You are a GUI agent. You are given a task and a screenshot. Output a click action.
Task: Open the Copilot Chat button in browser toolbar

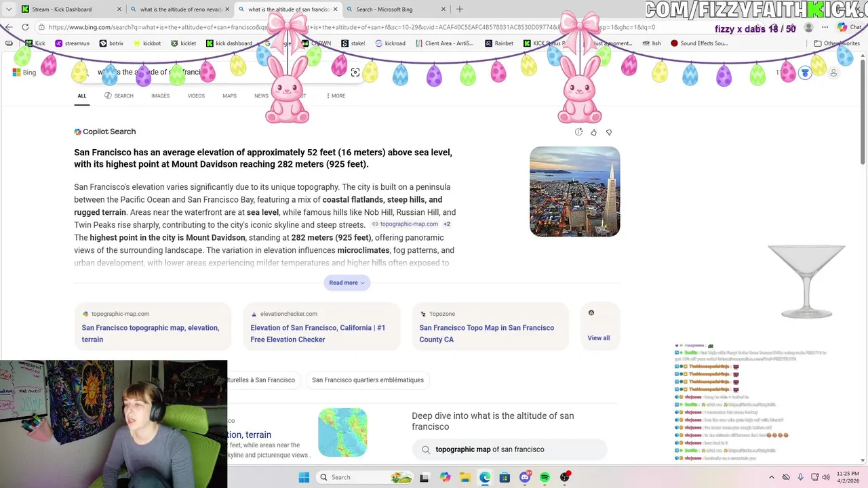(849, 27)
